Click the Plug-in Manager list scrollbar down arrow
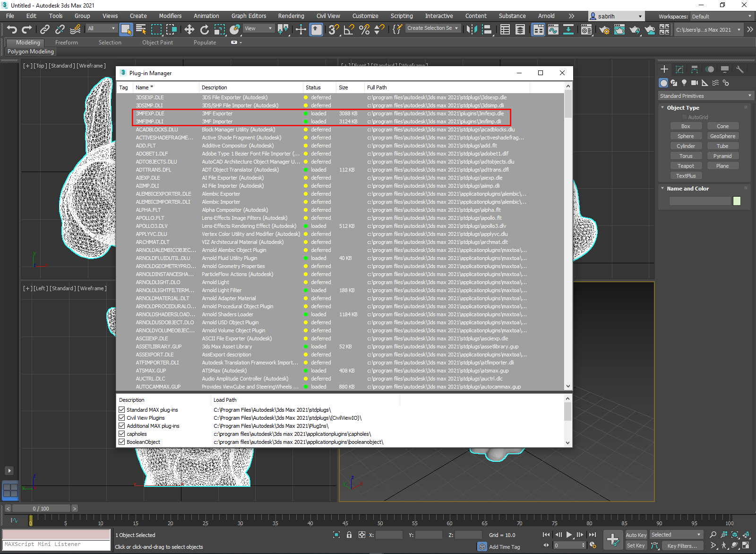 (568, 386)
